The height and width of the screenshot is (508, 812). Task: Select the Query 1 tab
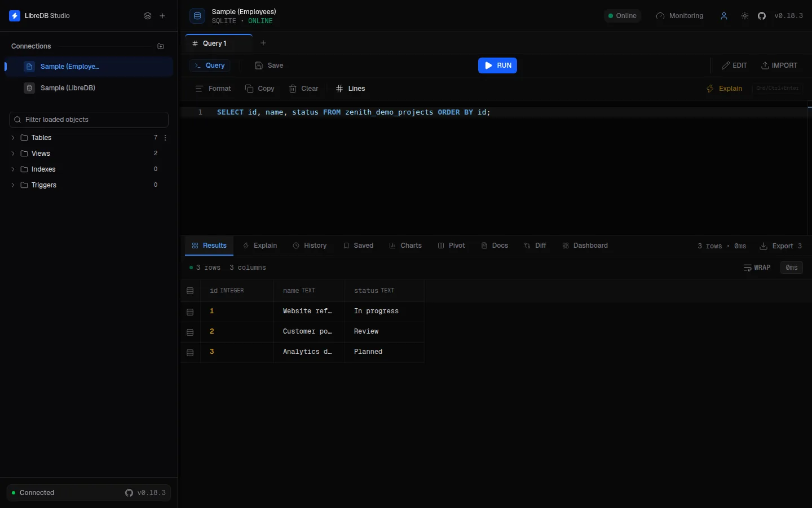(x=219, y=43)
